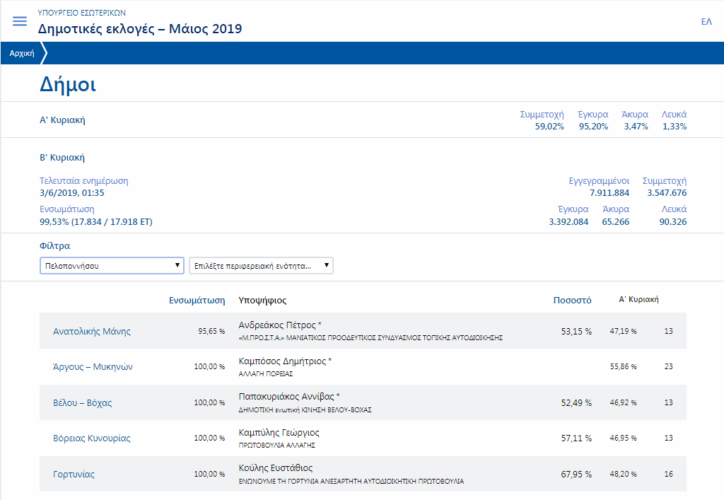Viewport: 724px width, 500px height.
Task: Click the Έγκυρα 95,20% statistic
Action: pos(593,120)
